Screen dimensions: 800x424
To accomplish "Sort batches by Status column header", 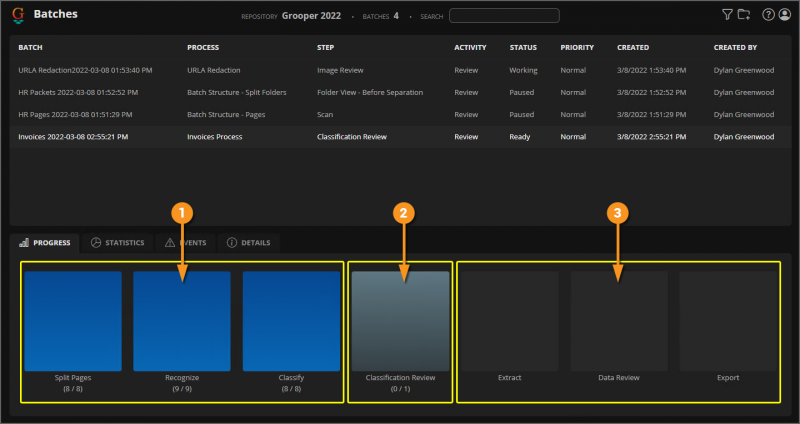I will [x=523, y=47].
